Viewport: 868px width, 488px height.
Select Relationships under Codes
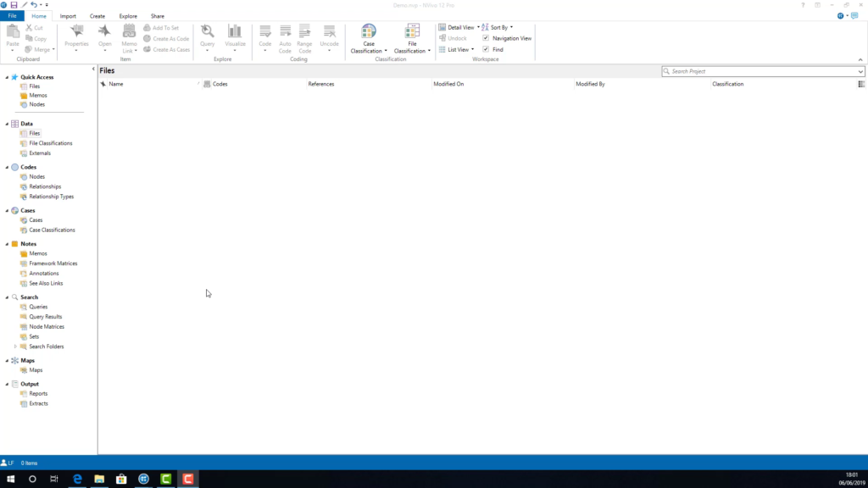tap(45, 187)
